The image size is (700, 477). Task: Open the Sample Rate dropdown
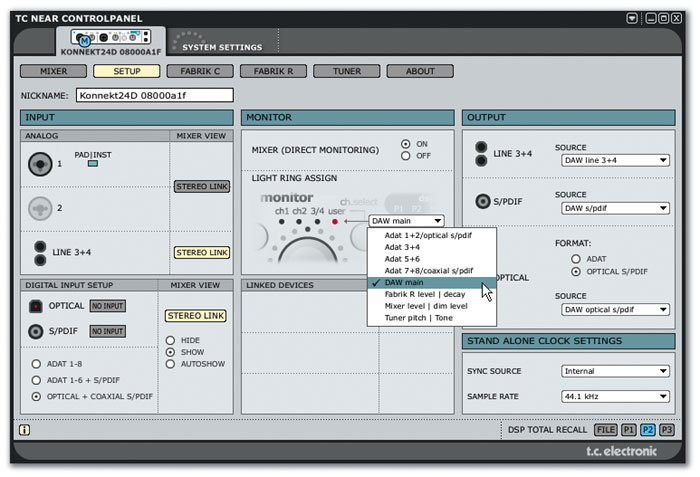point(615,396)
